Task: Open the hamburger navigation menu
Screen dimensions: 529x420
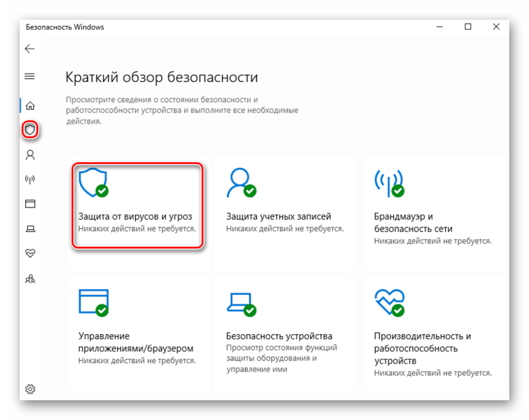Action: 30,76
